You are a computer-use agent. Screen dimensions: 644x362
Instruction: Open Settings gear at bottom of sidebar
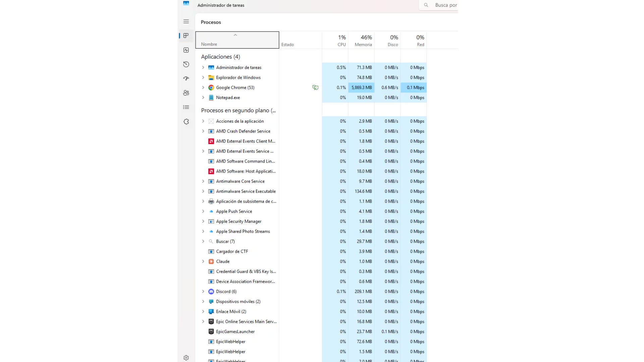(186, 358)
